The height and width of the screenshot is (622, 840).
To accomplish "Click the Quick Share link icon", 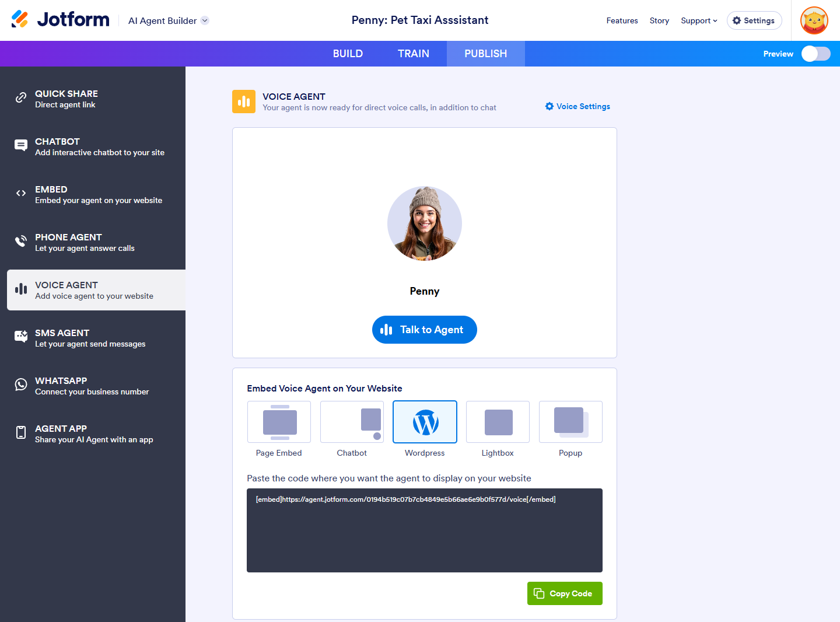I will [21, 97].
